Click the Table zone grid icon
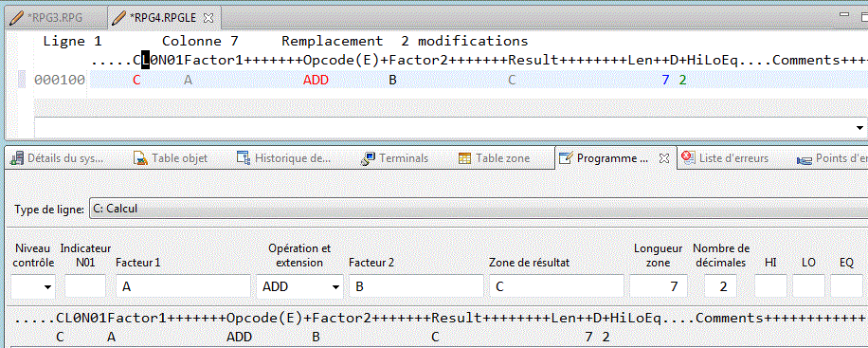868x348 pixels. click(x=465, y=158)
